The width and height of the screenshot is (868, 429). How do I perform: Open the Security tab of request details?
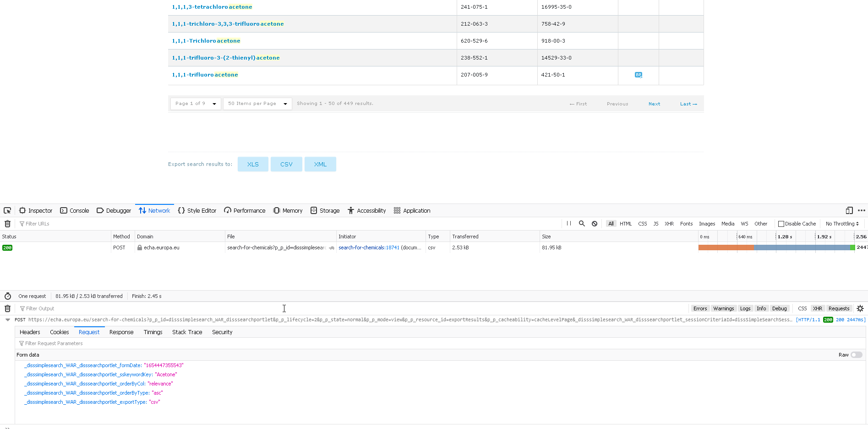(222, 332)
